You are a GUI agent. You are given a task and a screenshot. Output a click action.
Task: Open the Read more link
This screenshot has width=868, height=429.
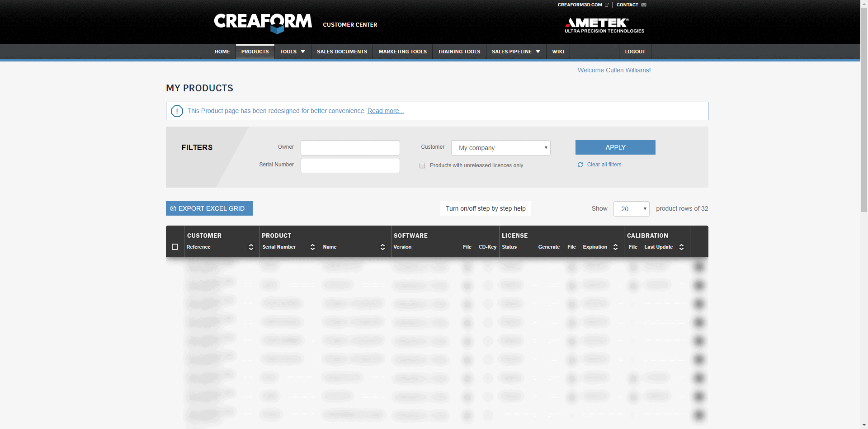click(386, 111)
